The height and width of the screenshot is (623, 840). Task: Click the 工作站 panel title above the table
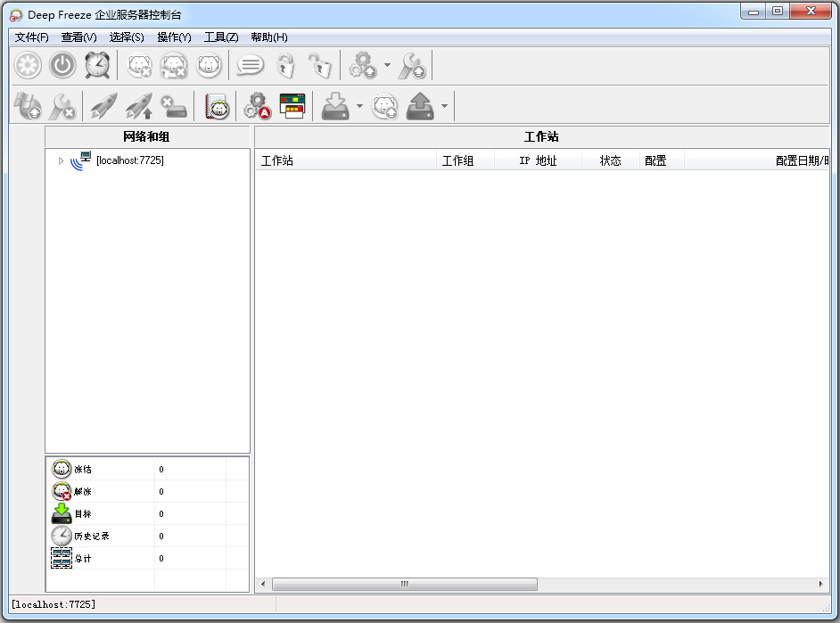(541, 136)
